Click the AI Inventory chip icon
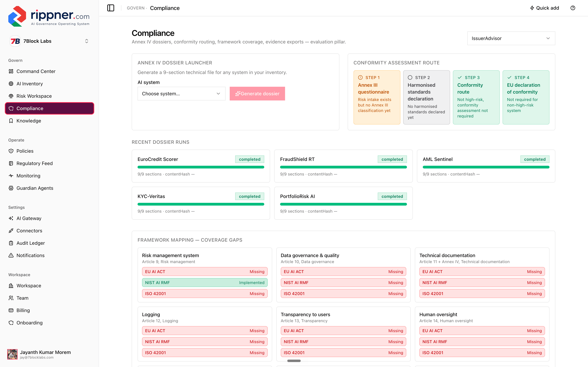The width and height of the screenshot is (588, 367). click(11, 84)
